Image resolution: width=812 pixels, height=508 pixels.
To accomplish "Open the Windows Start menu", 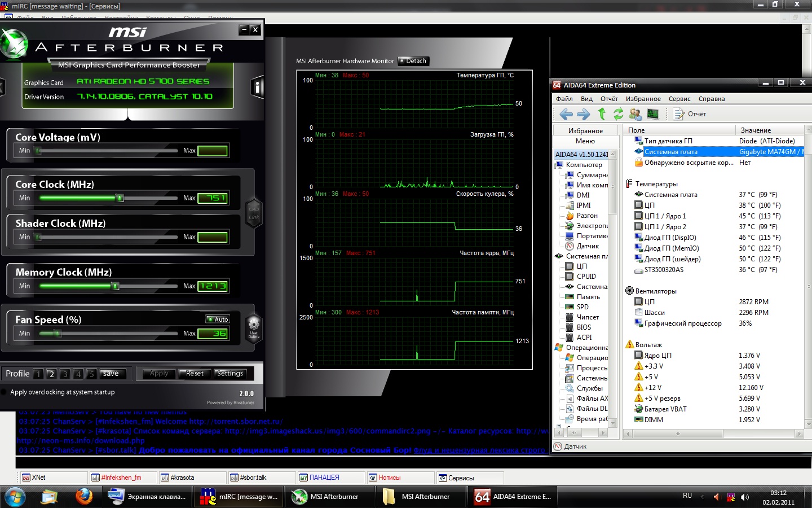I will pyautogui.click(x=15, y=497).
